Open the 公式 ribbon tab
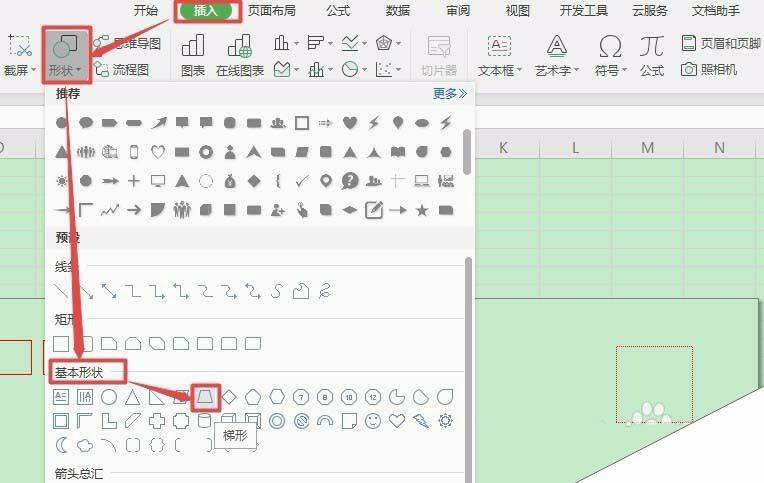764x483 pixels. 338,11
